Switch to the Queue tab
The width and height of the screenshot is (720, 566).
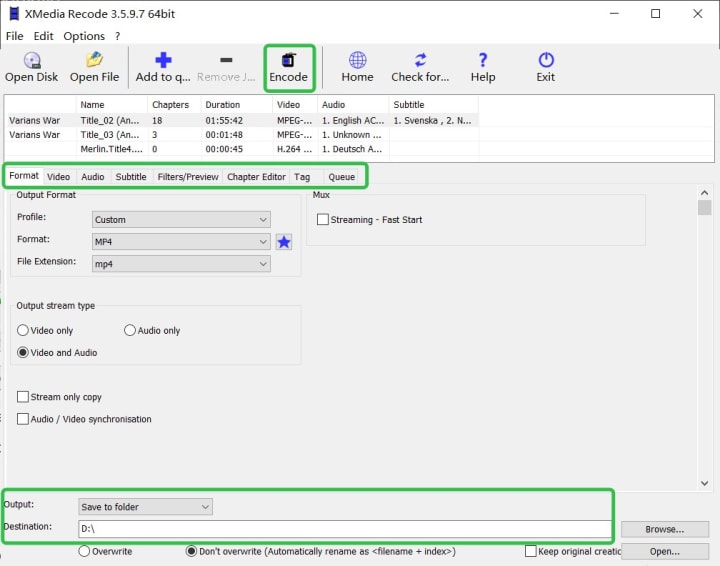point(341,177)
